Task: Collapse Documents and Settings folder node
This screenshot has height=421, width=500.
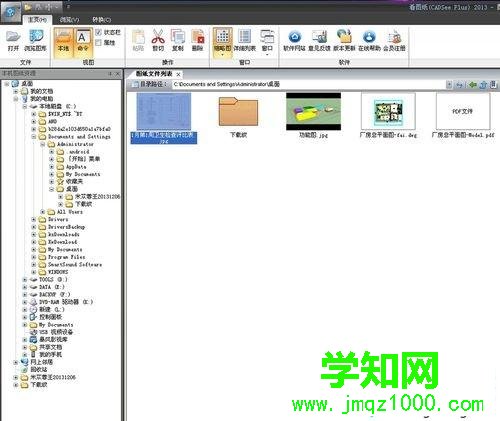Action: [34, 137]
